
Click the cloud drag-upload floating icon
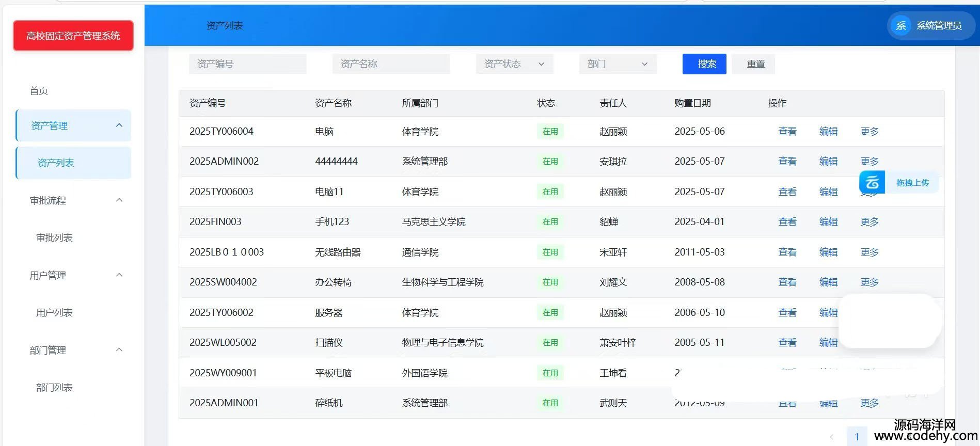tap(873, 183)
